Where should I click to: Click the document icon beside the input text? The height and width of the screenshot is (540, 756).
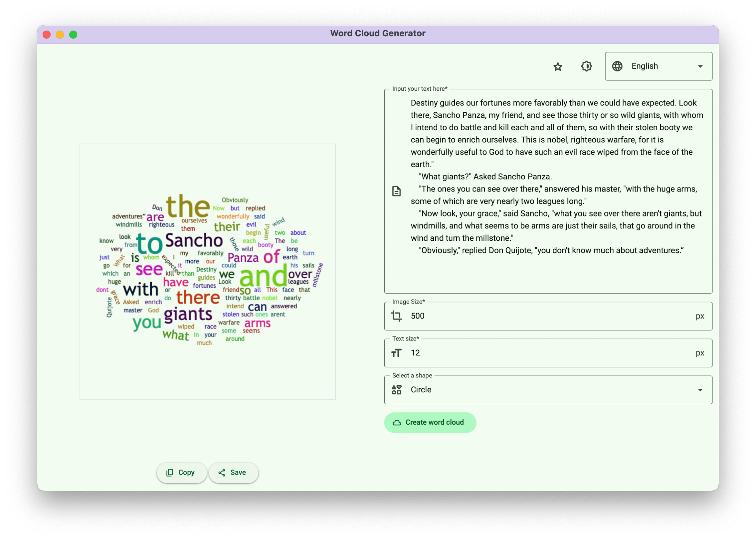(396, 191)
